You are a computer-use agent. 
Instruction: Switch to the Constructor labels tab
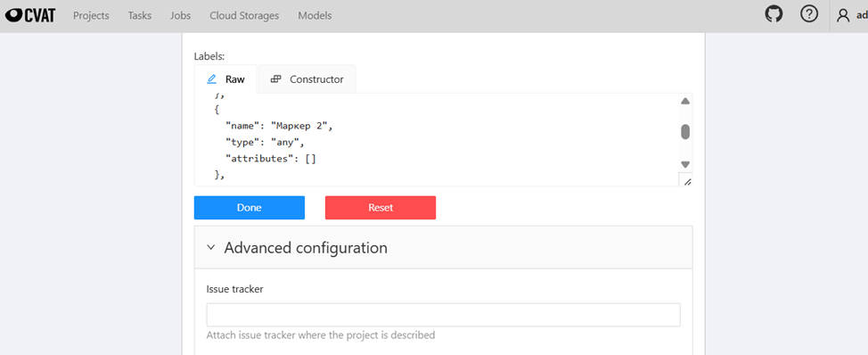[307, 79]
